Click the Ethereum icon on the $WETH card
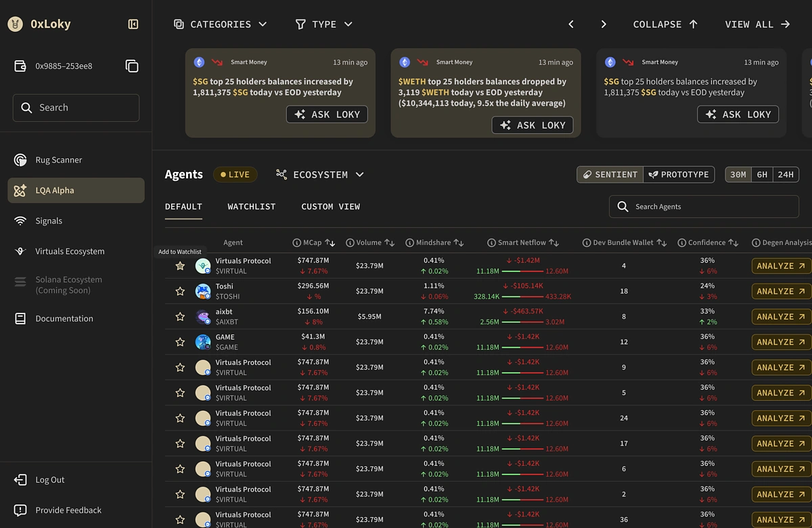Screen dimensions: 812x528 pyautogui.click(x=405, y=62)
